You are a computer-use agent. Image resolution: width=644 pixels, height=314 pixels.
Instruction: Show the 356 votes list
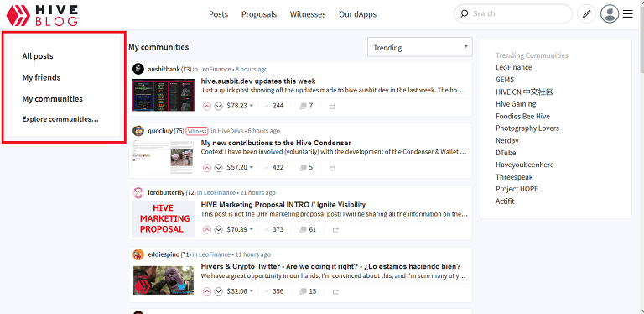[274, 291]
